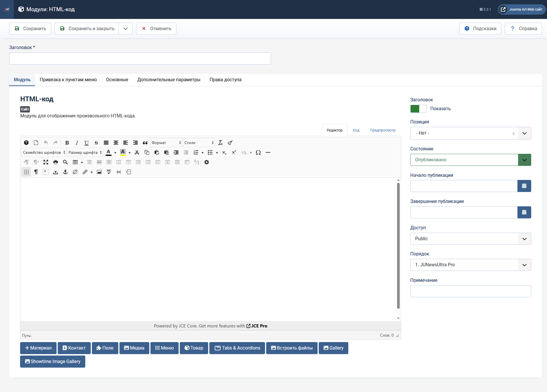Apply underline formatting
Screen dimensions: 547x392
pos(86,143)
